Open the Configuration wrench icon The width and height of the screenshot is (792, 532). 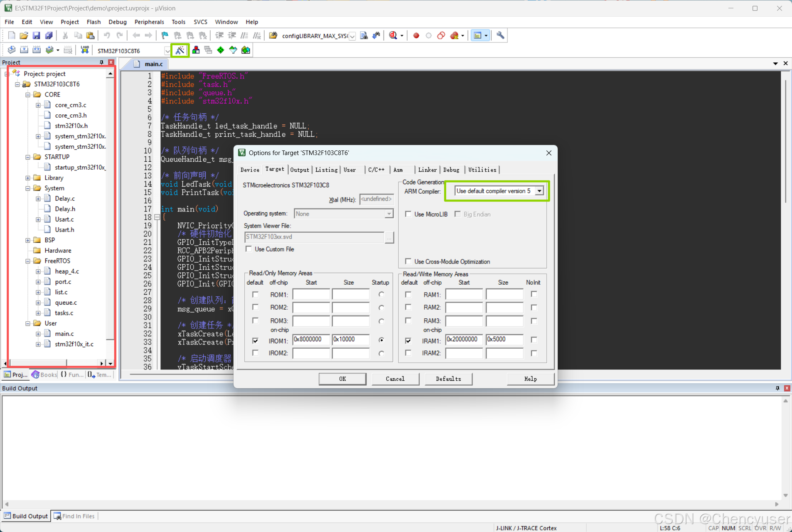pyautogui.click(x=500, y=36)
